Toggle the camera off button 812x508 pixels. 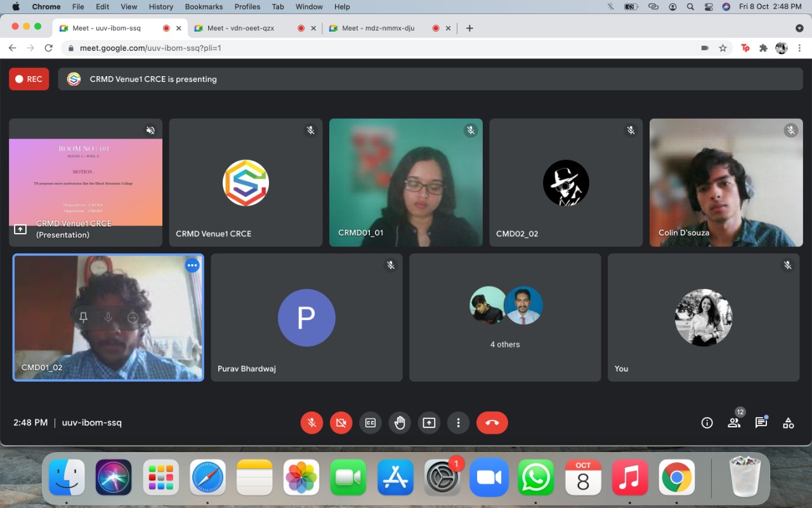[341, 423]
